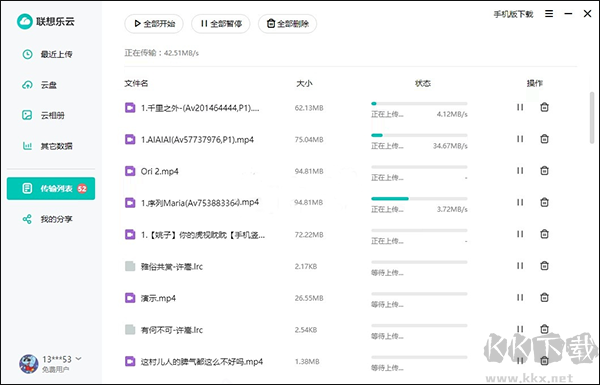This screenshot has width=600, height=385.
Task: Pause the Ori 2.mp4 upload
Action: click(x=520, y=171)
